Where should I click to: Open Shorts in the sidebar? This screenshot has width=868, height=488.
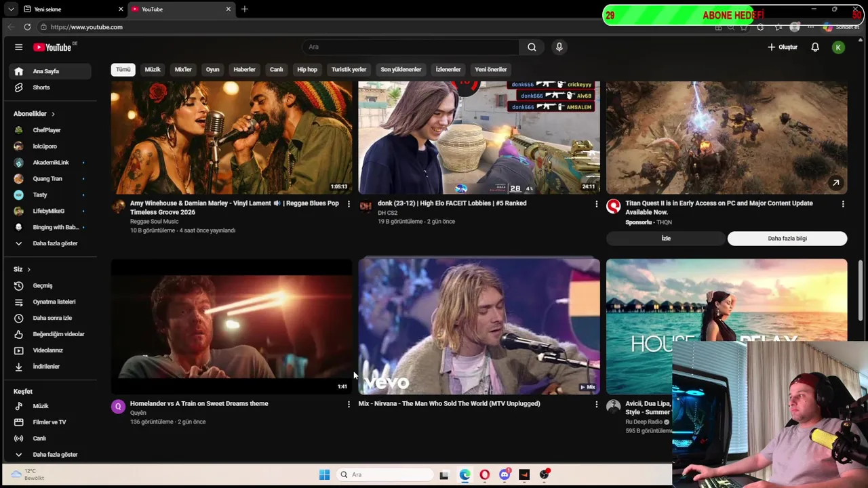(x=51, y=87)
